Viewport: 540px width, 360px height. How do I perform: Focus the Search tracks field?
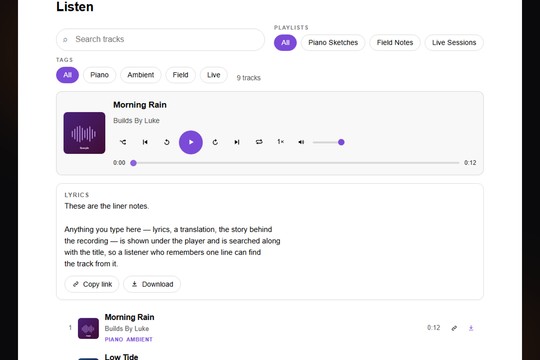[x=160, y=39]
